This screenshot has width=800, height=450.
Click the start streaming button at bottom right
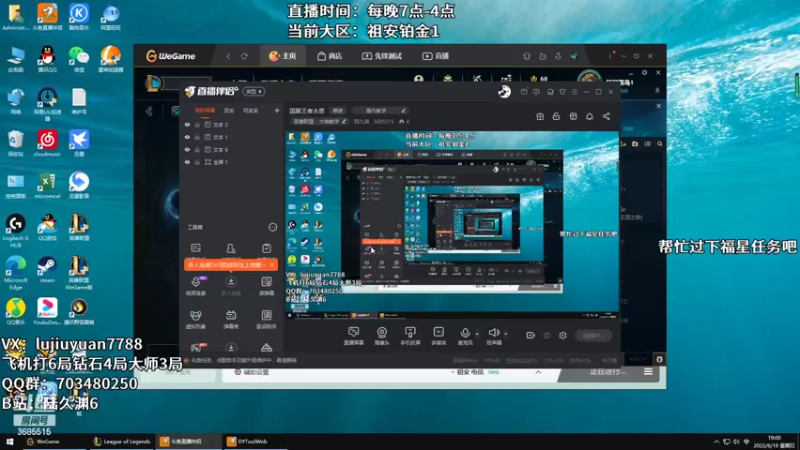[593, 335]
